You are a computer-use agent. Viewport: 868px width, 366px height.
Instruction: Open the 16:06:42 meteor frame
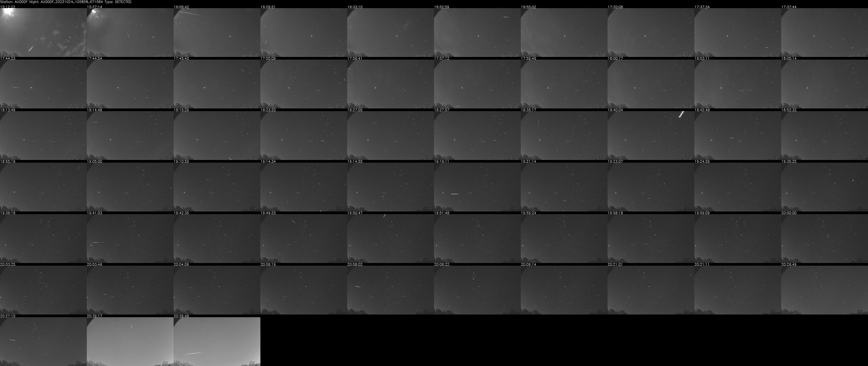pos(217,32)
